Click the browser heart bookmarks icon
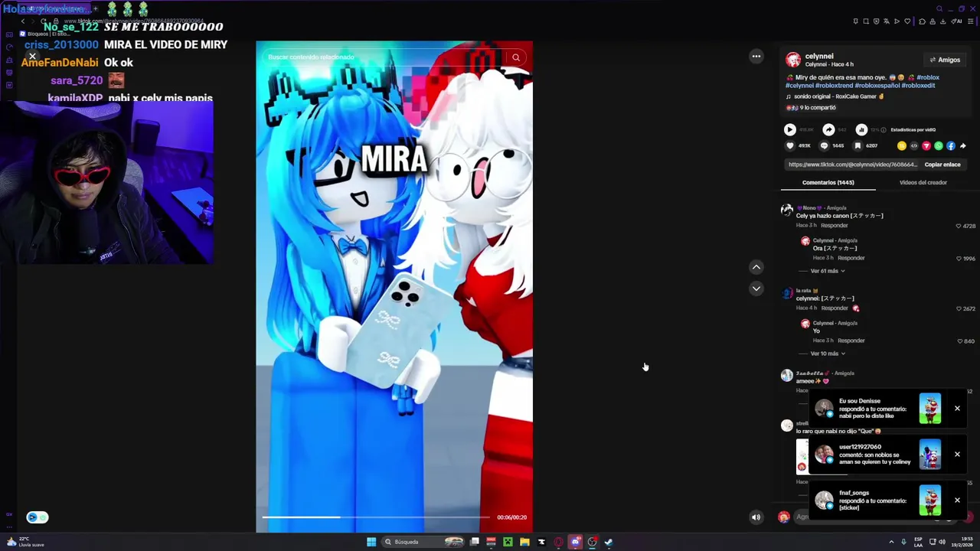The image size is (980, 551). point(907,21)
